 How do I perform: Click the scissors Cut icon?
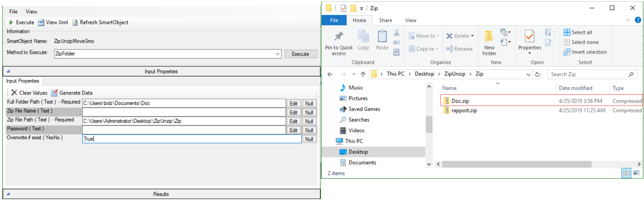[x=397, y=33]
